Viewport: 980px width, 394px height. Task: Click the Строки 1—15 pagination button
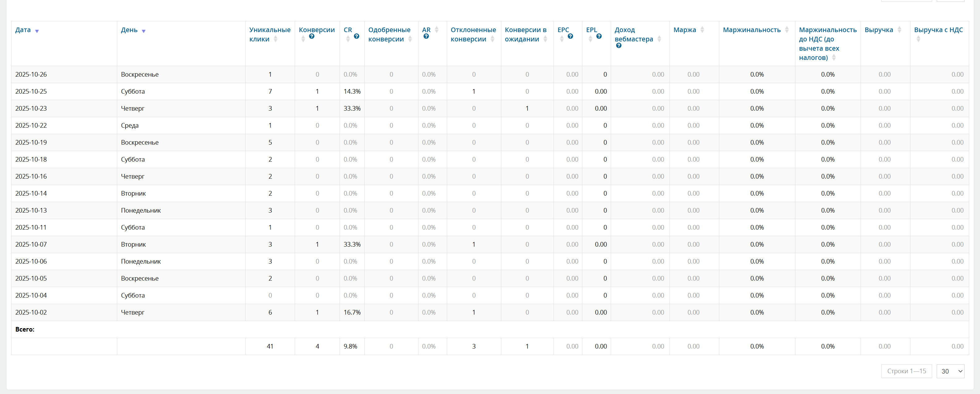tap(906, 371)
